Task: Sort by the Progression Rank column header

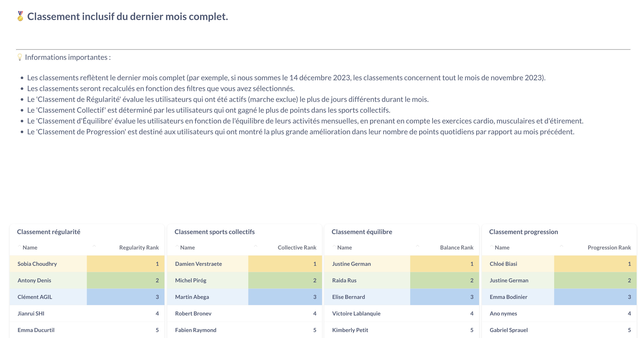Action: click(609, 247)
